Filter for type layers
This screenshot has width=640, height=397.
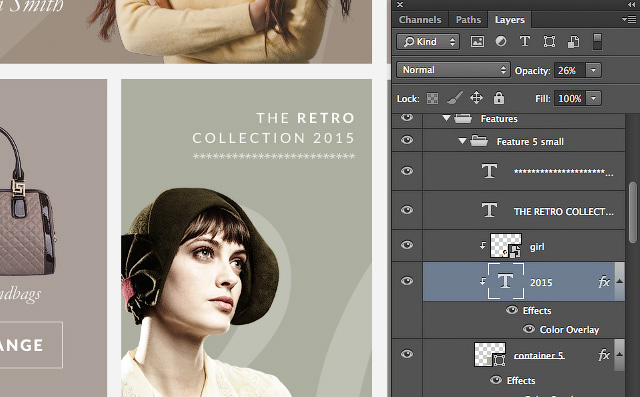coord(525,41)
